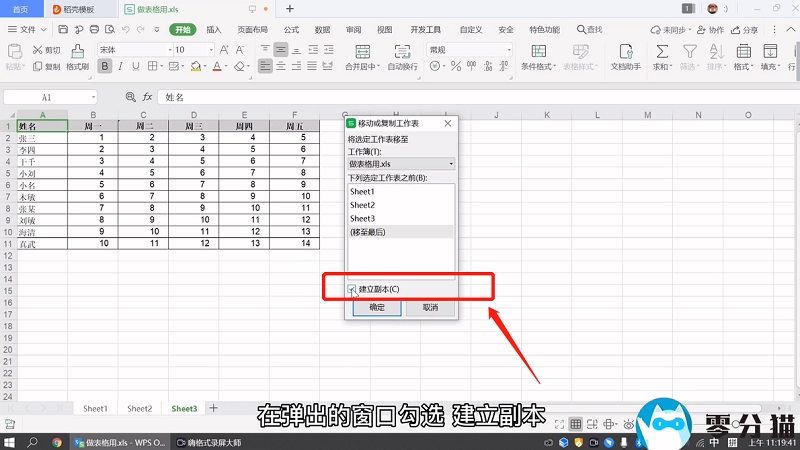Viewport: 800px width, 450px height.
Task: Select Sheet2 in the sheet list box
Action: tap(362, 205)
